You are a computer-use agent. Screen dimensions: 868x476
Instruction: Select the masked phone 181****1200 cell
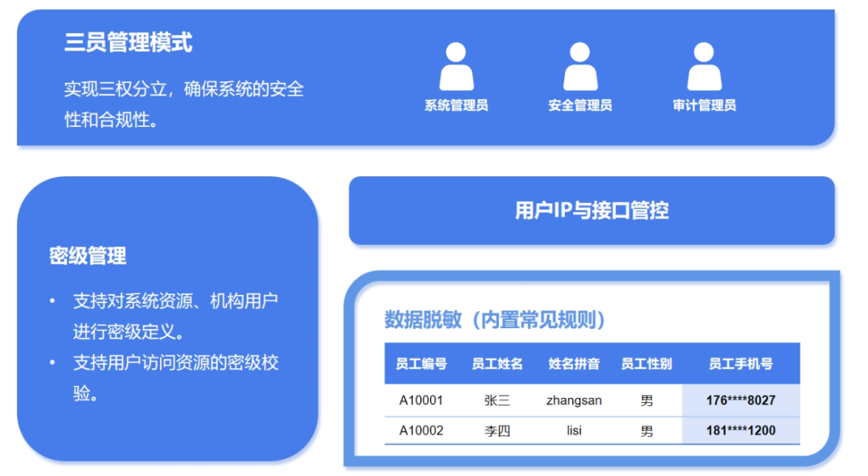pos(740,430)
